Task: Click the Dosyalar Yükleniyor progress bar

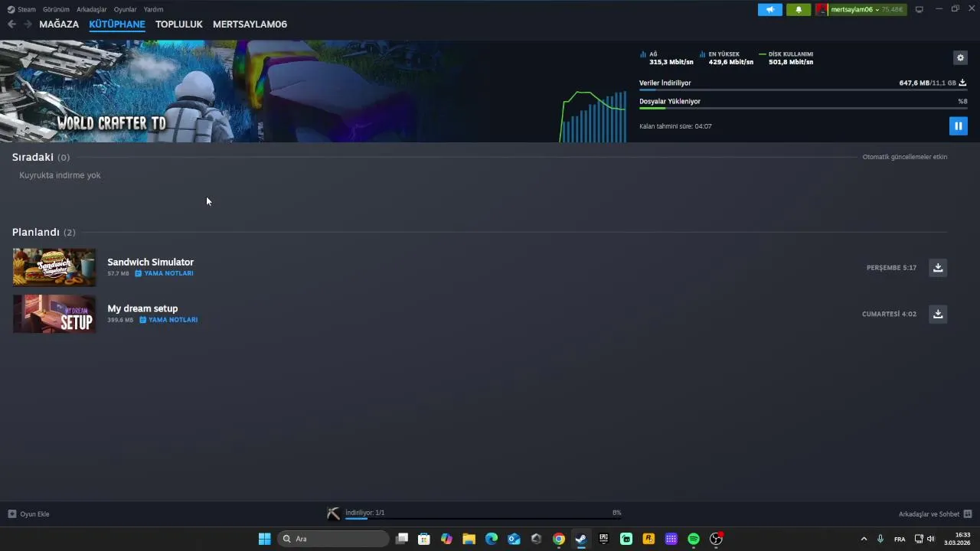Action: point(803,108)
